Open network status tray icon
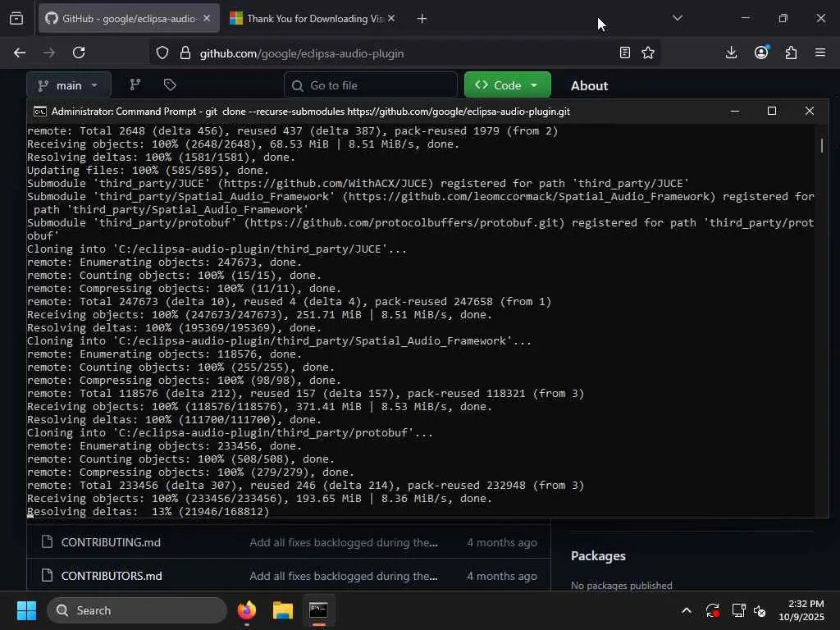The height and width of the screenshot is (630, 840). [x=738, y=610]
